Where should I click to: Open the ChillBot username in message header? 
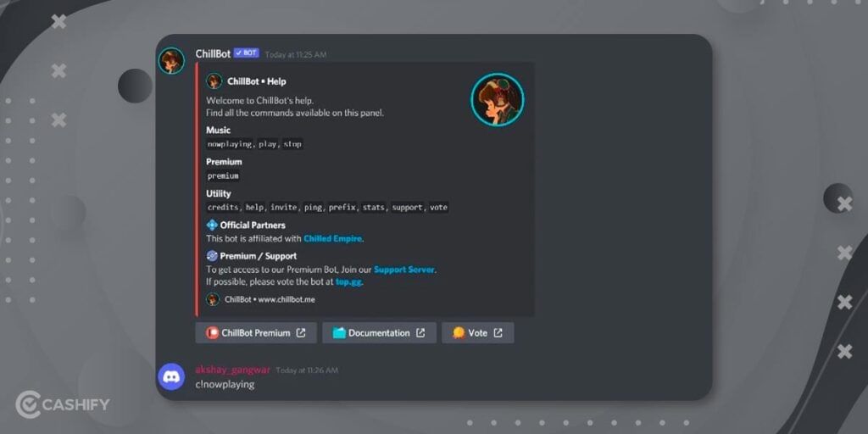(x=213, y=53)
